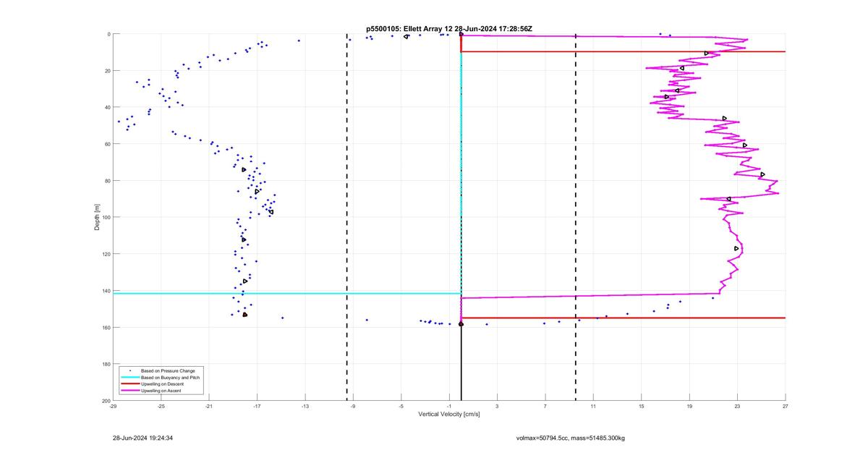Click x-axis tick label 7
The height and width of the screenshot is (450, 868).
tap(545, 406)
